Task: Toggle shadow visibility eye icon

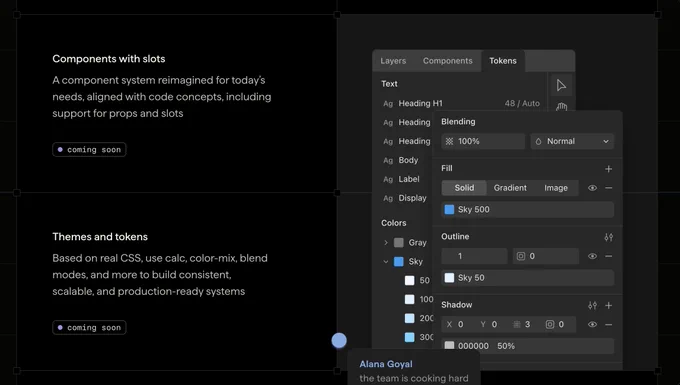Action: click(x=592, y=324)
